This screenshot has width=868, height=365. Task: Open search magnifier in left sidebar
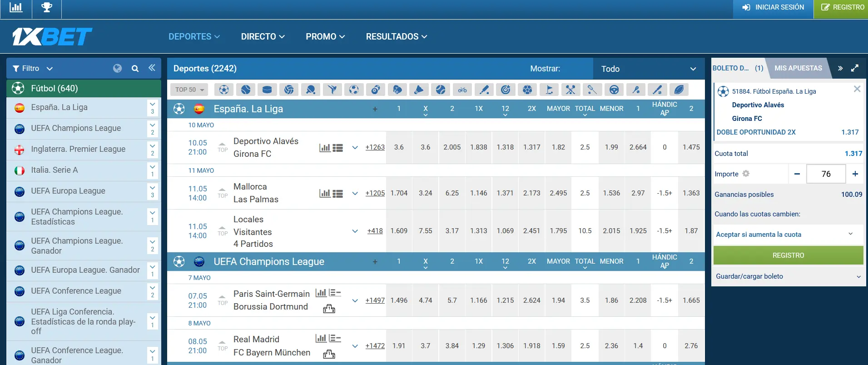135,69
